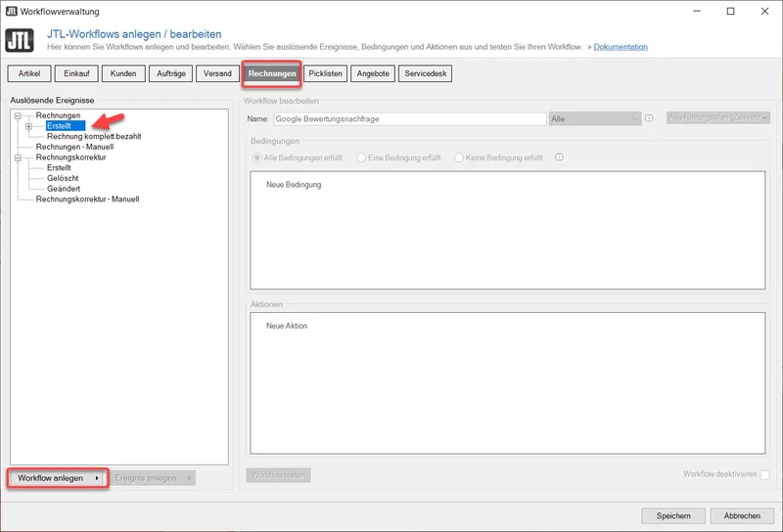Image resolution: width=783 pixels, height=532 pixels.
Task: Switch to the Einkauf tab
Action: [x=76, y=73]
